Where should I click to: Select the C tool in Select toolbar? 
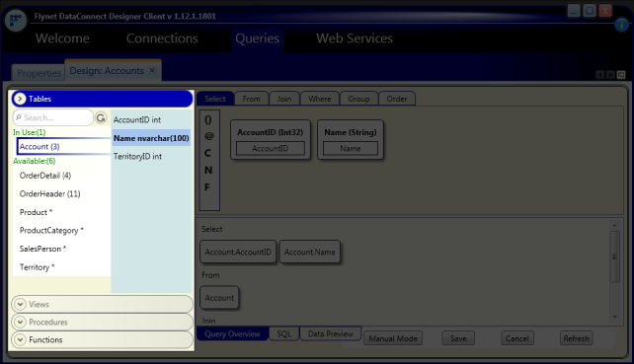click(207, 153)
